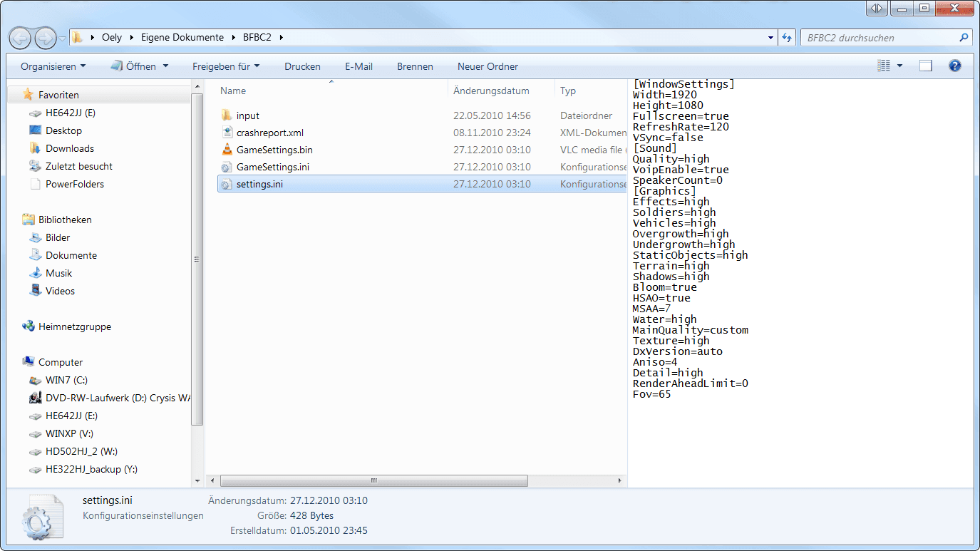Screen dimensions: 980x551
Task: Sort by Änderungsdatum column header
Action: [491, 91]
